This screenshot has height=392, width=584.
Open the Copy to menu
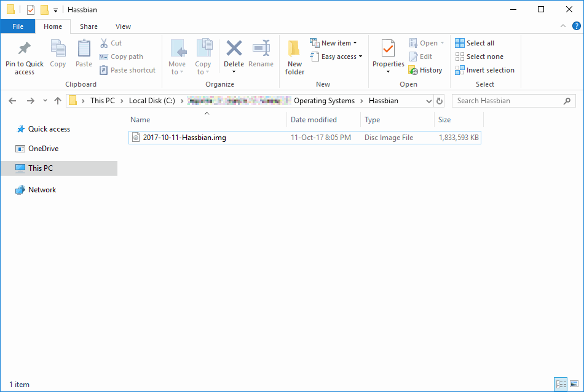[203, 57]
